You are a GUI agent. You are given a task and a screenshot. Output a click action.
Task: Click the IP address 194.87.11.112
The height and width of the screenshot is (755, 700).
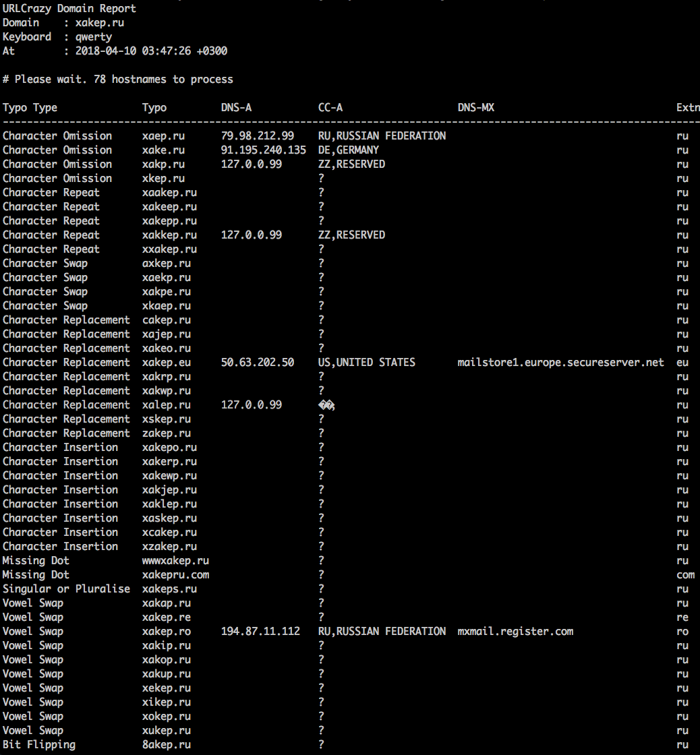(x=260, y=631)
